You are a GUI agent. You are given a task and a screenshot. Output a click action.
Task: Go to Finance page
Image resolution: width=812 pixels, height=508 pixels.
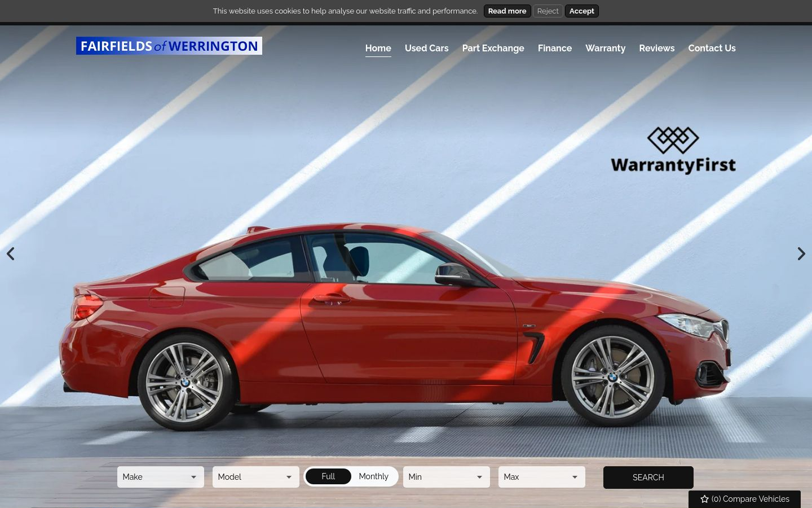point(555,48)
